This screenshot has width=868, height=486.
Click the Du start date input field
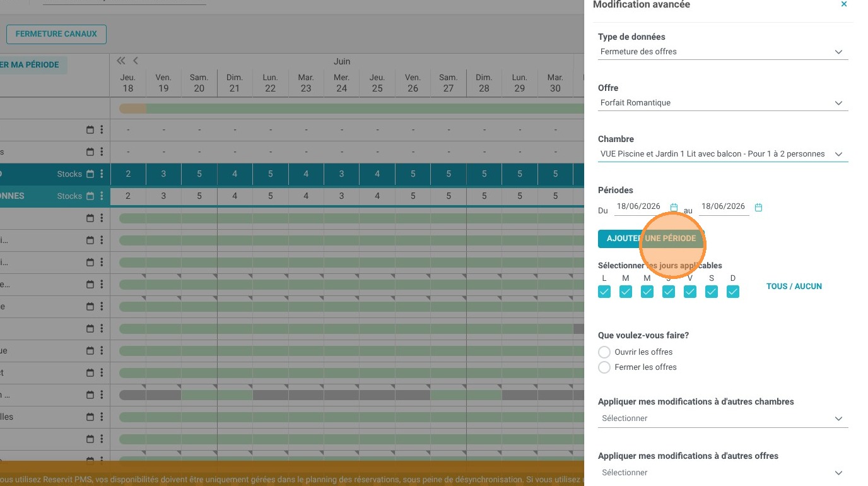pyautogui.click(x=640, y=207)
